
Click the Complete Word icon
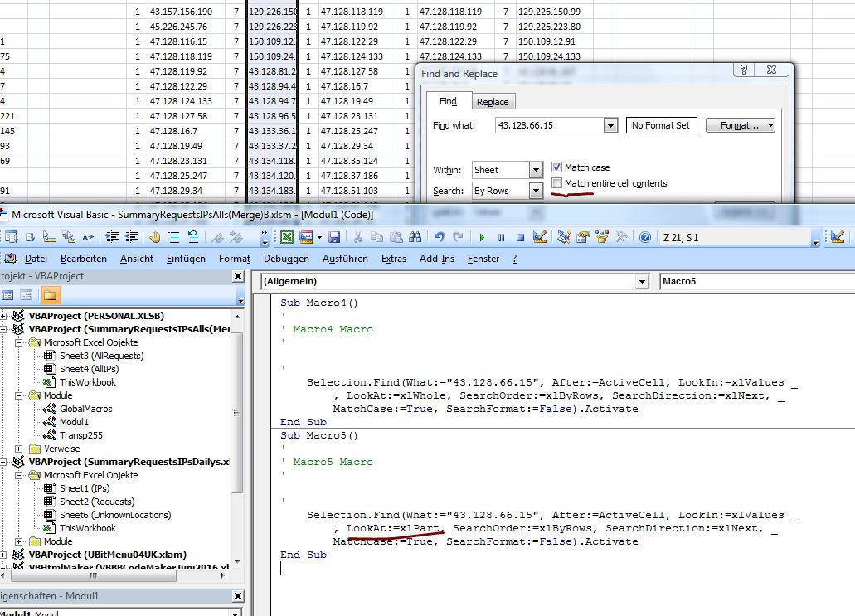click(x=88, y=237)
